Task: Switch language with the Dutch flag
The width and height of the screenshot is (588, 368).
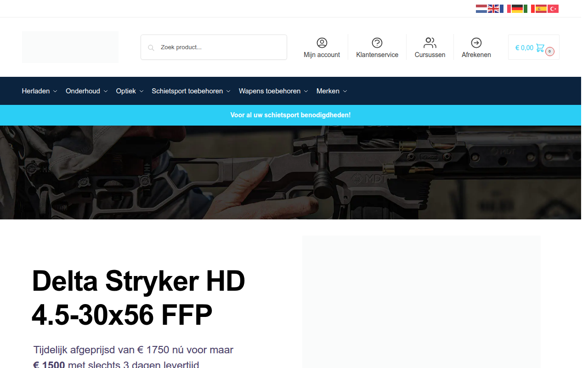Action: pos(481,9)
